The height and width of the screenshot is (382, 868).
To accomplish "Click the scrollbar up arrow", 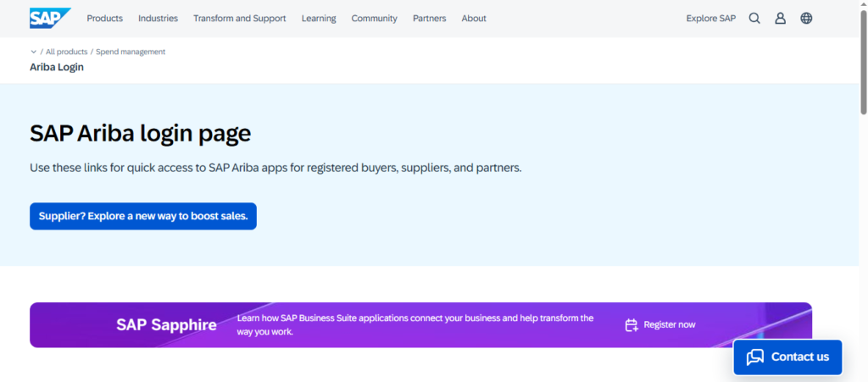I will click(864, 4).
